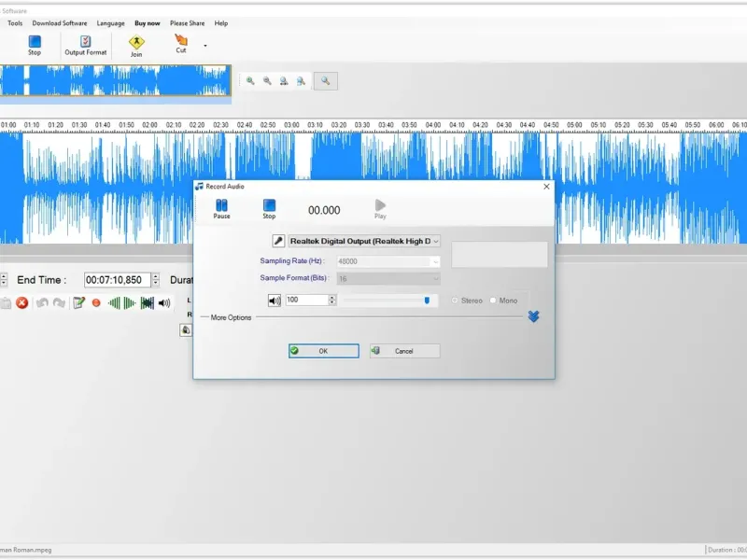Screen dimensions: 747x560
Task: Open the Language menu
Action: (110, 23)
